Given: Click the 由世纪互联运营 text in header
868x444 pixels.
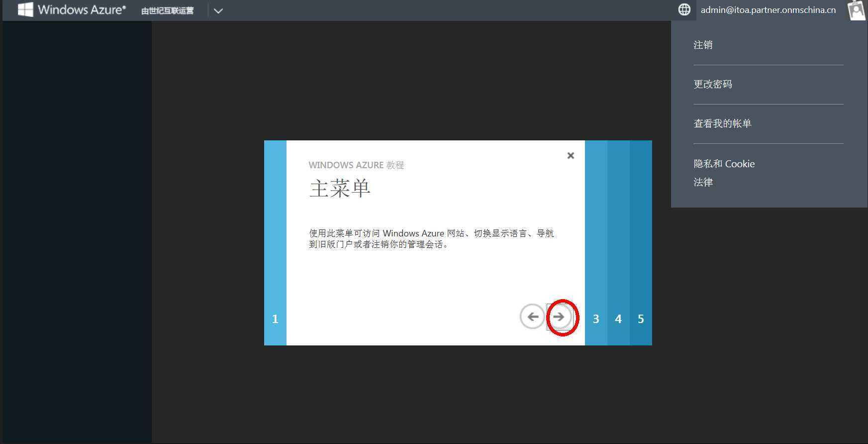Looking at the screenshot, I should 168,10.
